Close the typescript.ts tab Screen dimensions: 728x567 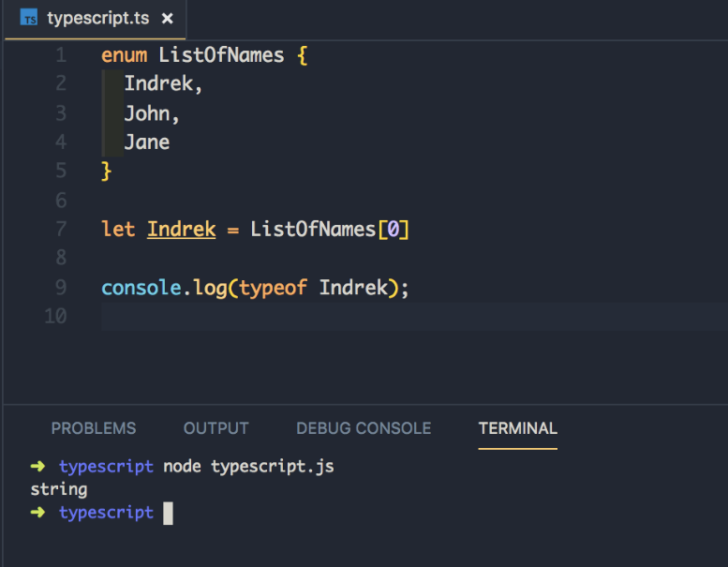167,19
